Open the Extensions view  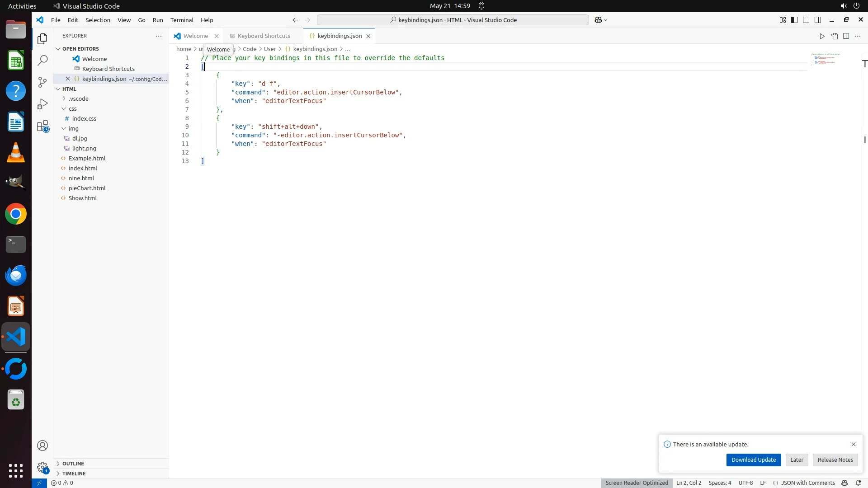pyautogui.click(x=42, y=126)
